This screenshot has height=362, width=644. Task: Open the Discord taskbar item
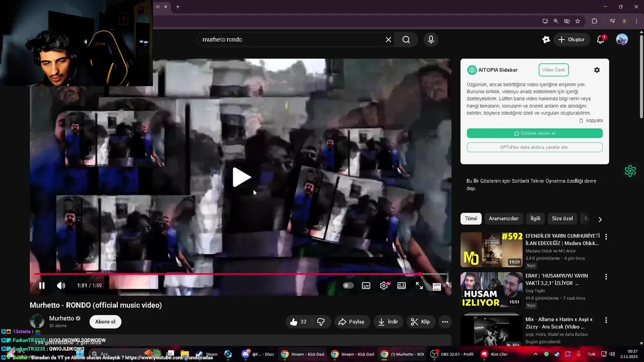[x=258, y=354]
